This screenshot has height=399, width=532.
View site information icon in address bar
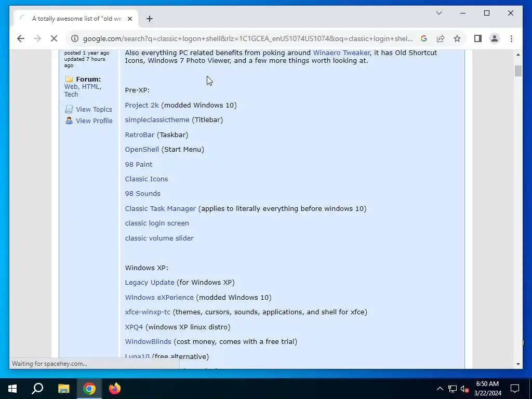75,38
